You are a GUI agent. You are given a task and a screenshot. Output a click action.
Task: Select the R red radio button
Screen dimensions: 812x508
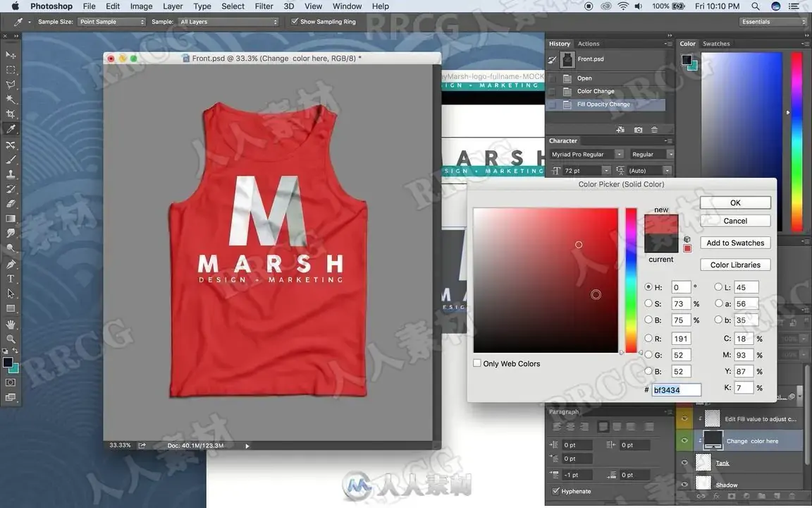pos(648,338)
